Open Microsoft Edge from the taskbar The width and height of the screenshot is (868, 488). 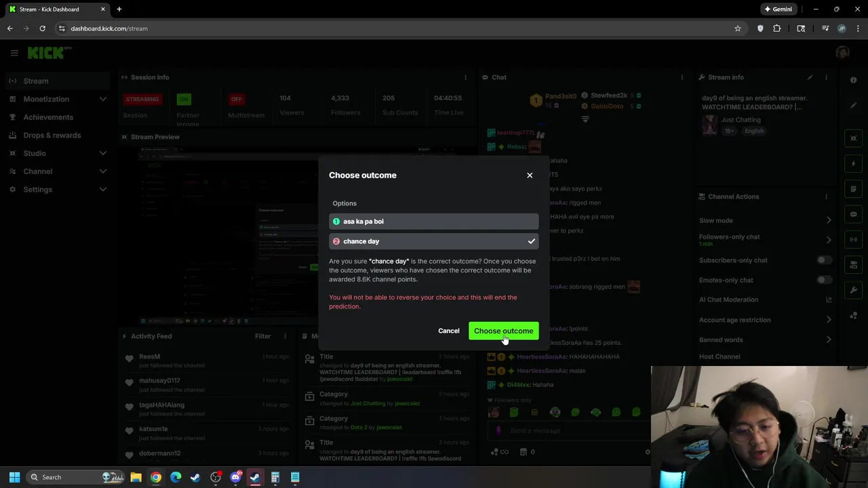(x=176, y=477)
